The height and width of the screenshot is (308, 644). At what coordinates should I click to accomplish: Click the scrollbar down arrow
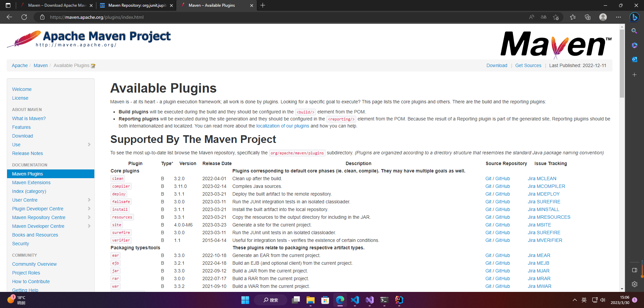point(622,289)
